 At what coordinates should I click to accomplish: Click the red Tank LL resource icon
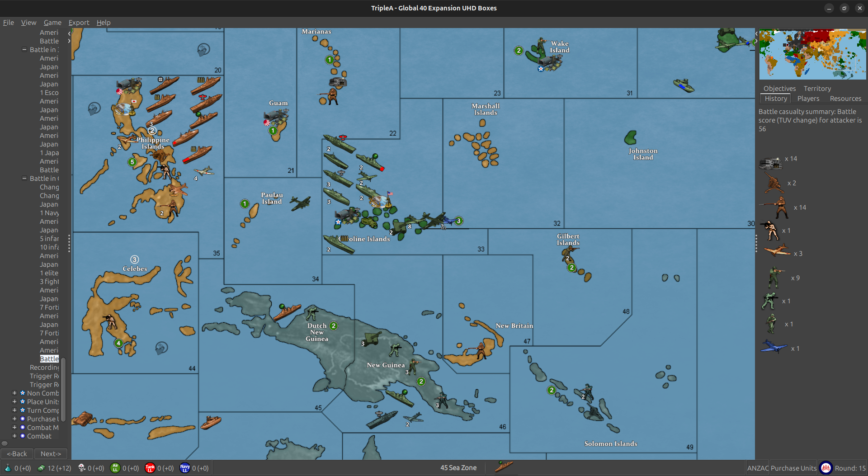coord(150,468)
